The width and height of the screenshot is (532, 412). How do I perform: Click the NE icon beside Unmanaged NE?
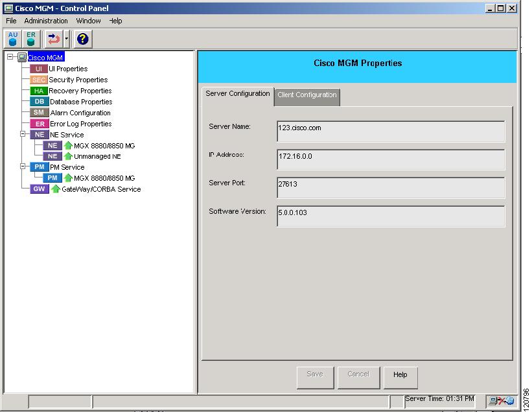(52, 156)
